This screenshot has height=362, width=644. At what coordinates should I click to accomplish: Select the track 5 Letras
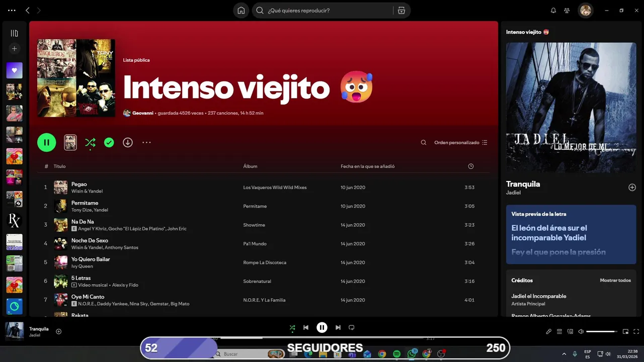pos(80,278)
